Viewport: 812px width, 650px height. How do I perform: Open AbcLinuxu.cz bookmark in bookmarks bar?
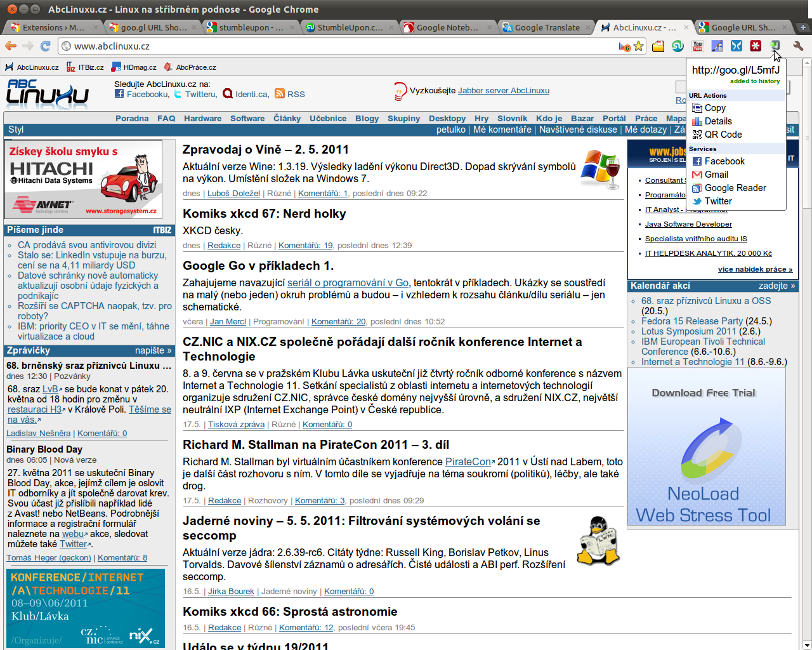click(x=32, y=67)
